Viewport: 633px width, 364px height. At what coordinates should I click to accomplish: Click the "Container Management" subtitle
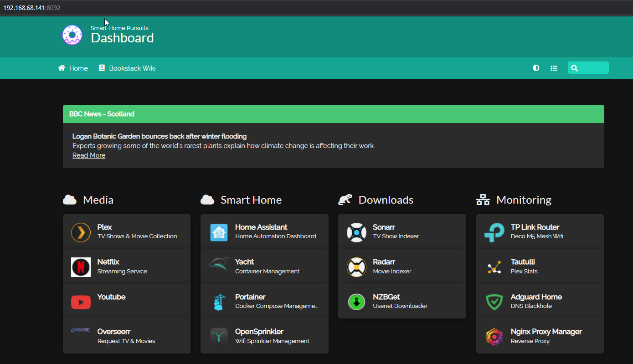point(267,271)
